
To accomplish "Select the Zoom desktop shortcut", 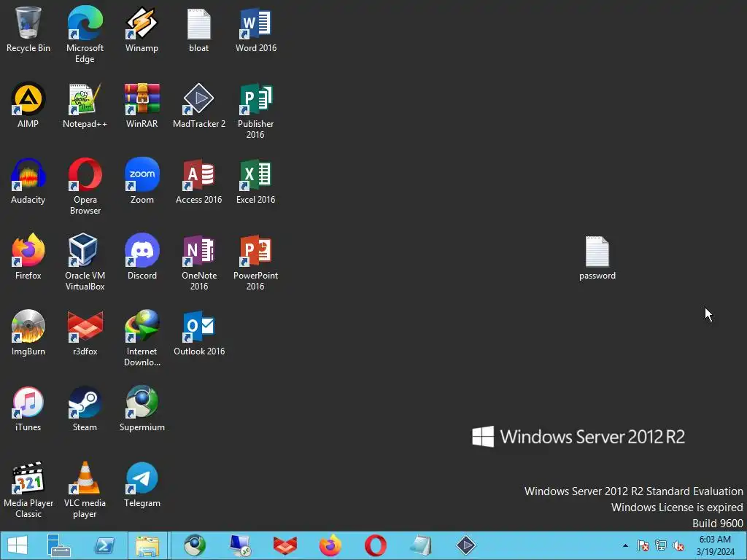I will (x=142, y=181).
